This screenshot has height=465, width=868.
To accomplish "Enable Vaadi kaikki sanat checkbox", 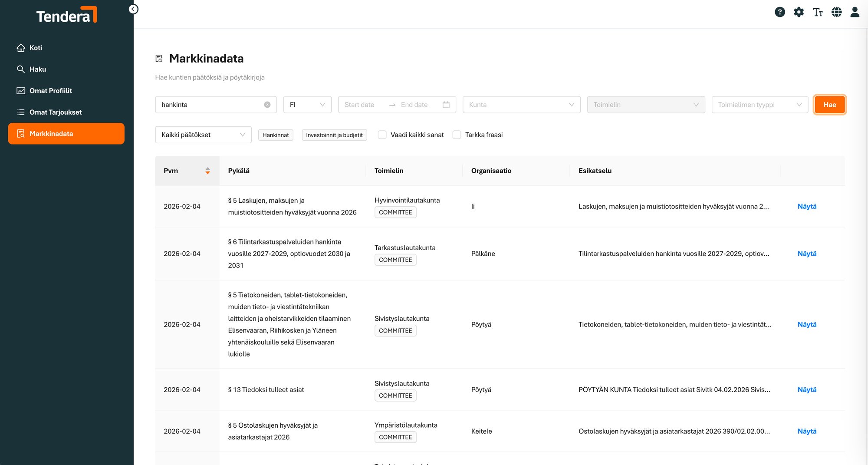I will point(382,135).
